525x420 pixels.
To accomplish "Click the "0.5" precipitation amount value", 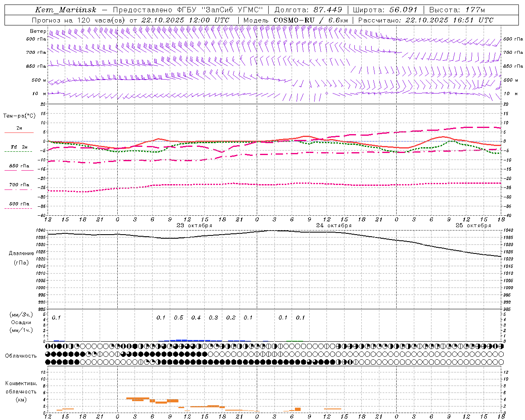I will click(178, 318).
